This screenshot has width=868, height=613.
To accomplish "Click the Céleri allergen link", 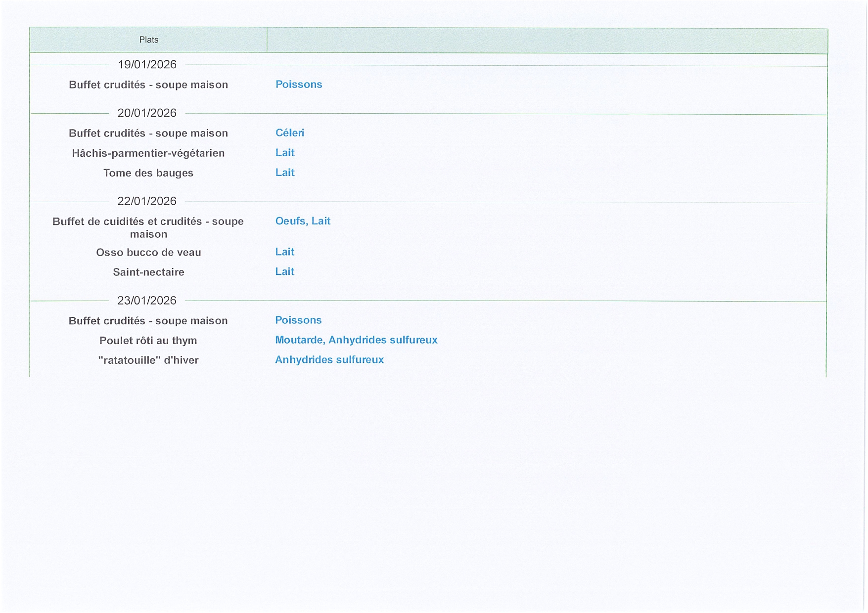I will tap(290, 133).
